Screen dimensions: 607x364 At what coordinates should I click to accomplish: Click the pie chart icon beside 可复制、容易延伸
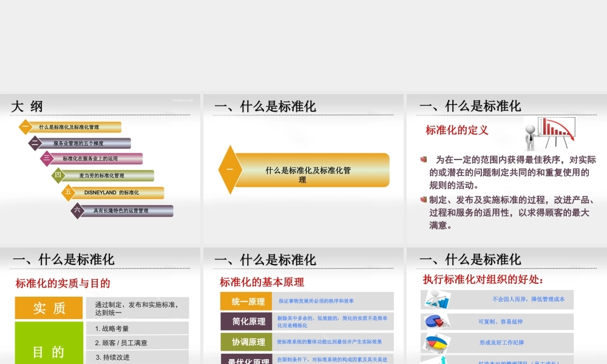437,321
